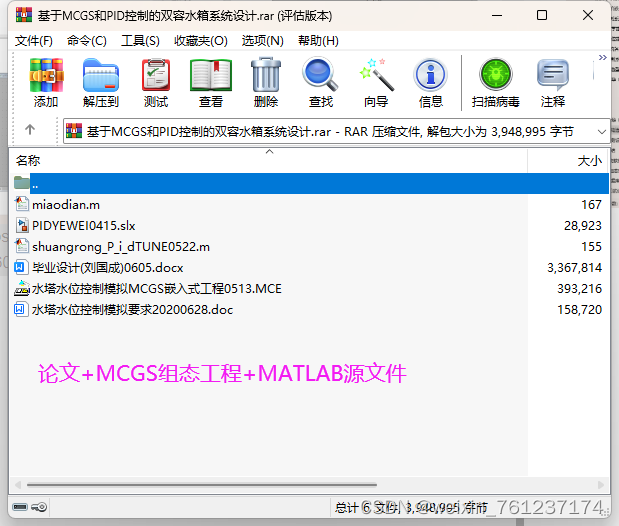This screenshot has width=619, height=526.
Task: Open the Favorites (收藏夹) menu
Action: coord(201,41)
